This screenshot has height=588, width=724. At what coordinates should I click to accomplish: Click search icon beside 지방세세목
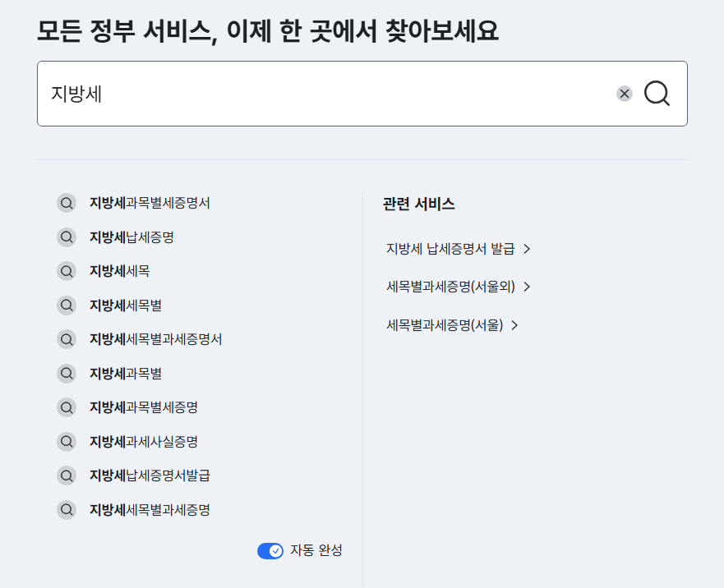coord(67,271)
